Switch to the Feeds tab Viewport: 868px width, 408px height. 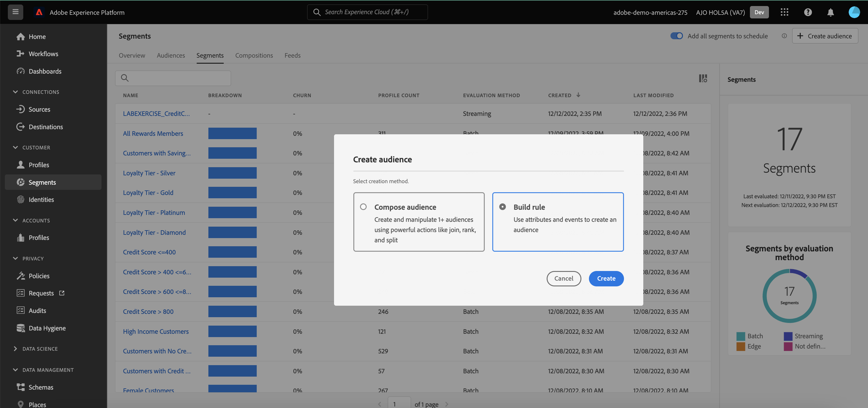292,55
